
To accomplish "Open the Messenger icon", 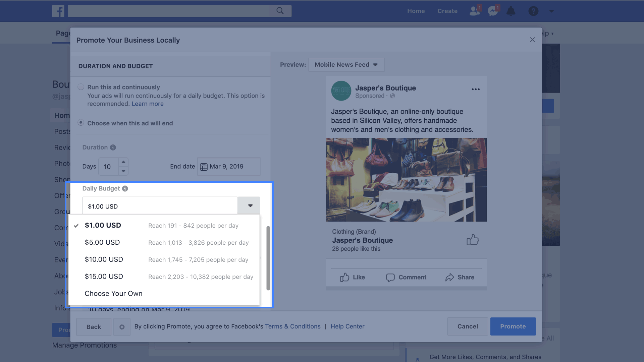I will (x=493, y=11).
